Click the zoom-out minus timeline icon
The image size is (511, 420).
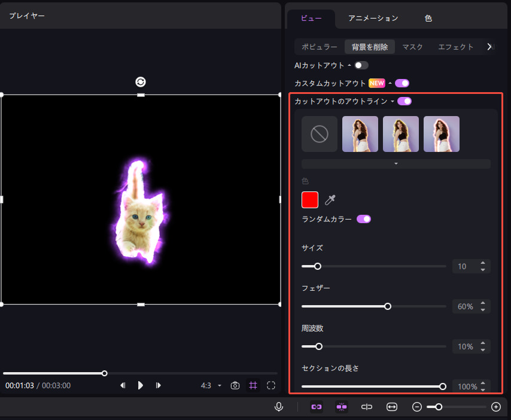point(417,407)
